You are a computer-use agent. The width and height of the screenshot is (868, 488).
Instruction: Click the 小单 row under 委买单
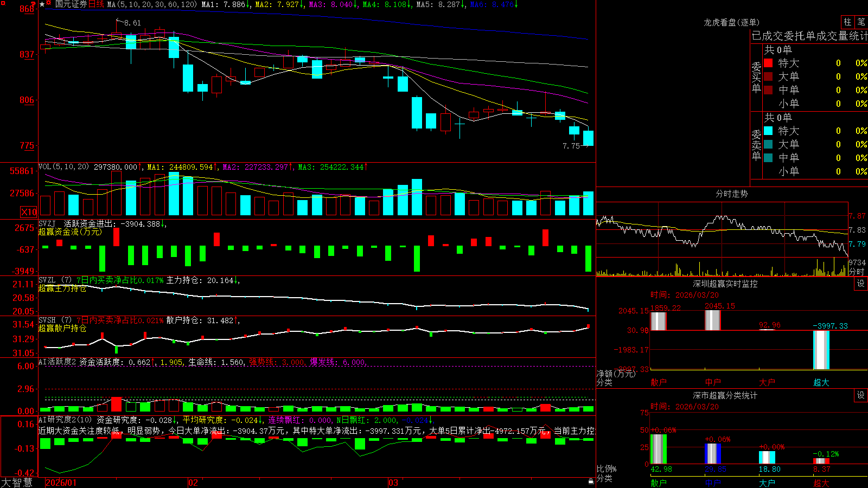pos(816,104)
